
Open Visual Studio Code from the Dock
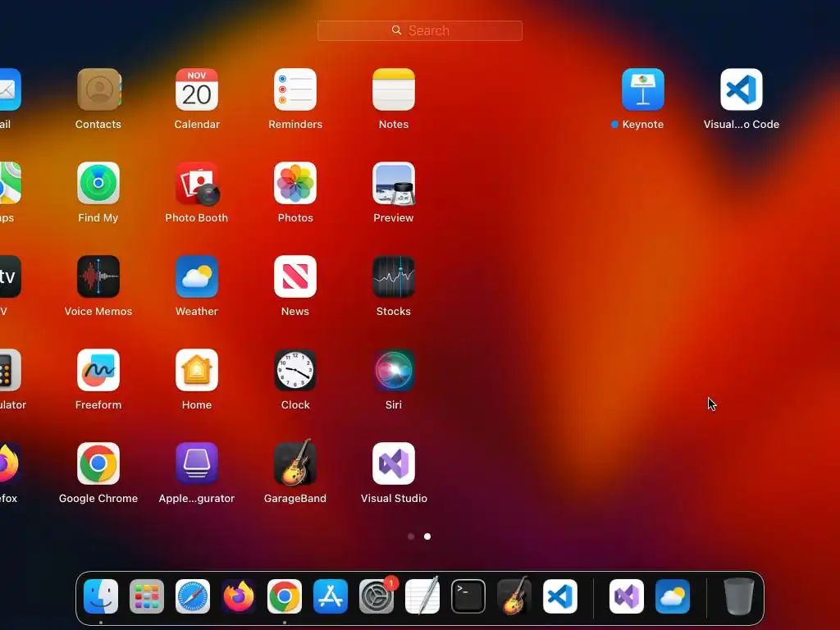[560, 596]
